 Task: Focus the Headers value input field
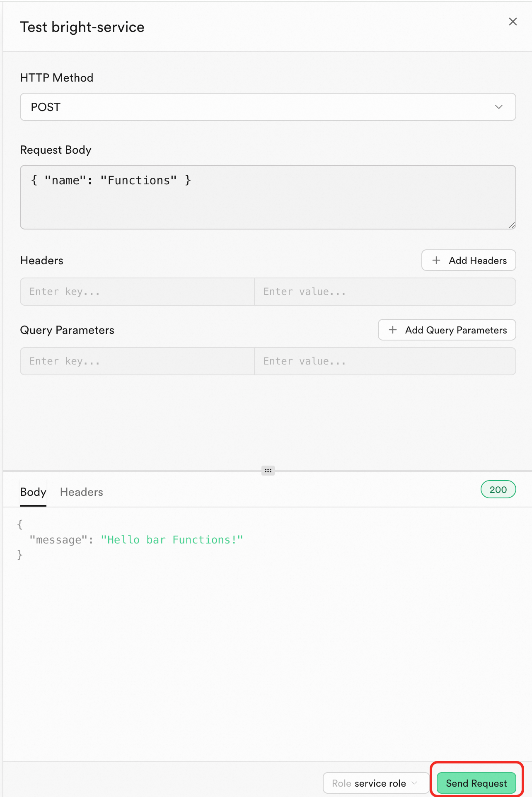[x=384, y=292]
